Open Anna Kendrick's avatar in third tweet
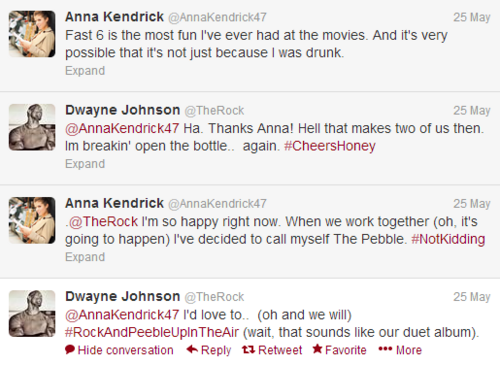The height and width of the screenshot is (365, 500). click(32, 220)
